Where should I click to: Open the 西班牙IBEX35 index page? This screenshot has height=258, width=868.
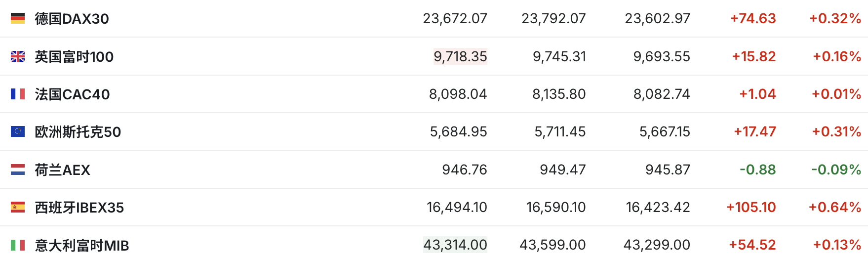[79, 208]
